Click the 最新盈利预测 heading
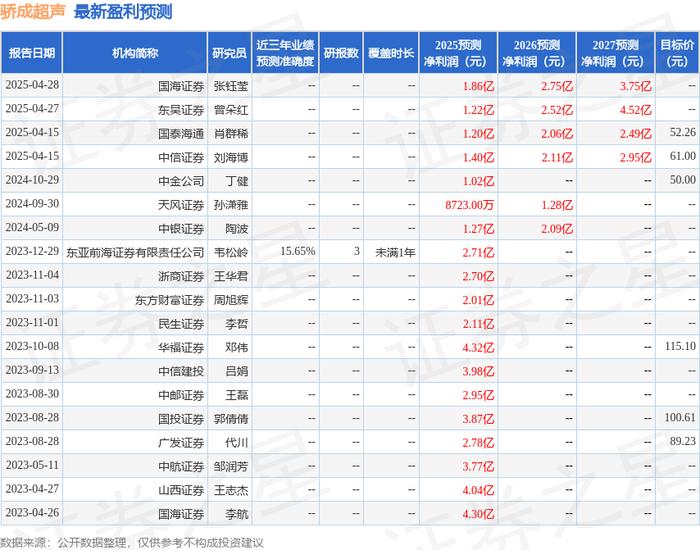 pos(123,12)
